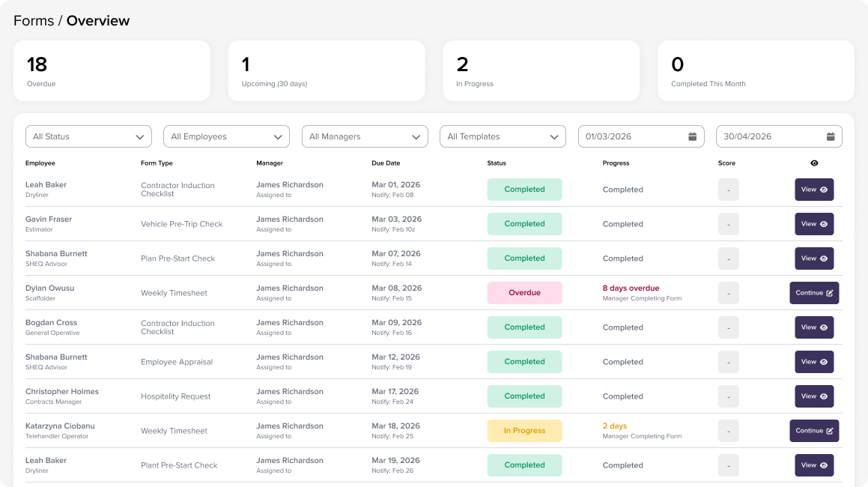Click the eye icon in table header
The height and width of the screenshot is (487, 868).
[x=814, y=163]
